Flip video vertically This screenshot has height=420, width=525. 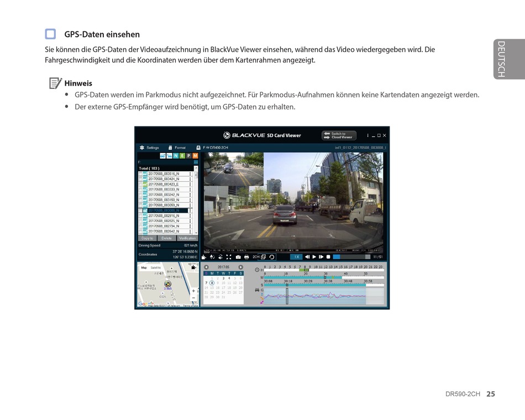(212, 257)
